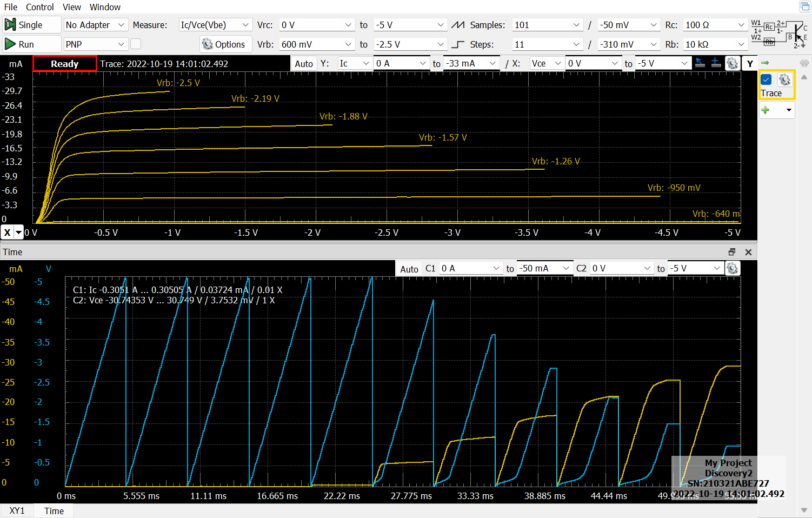Viewport: 812px width, 518px height.
Task: Open the Vrc start 0 V dropdown
Action: [317, 25]
